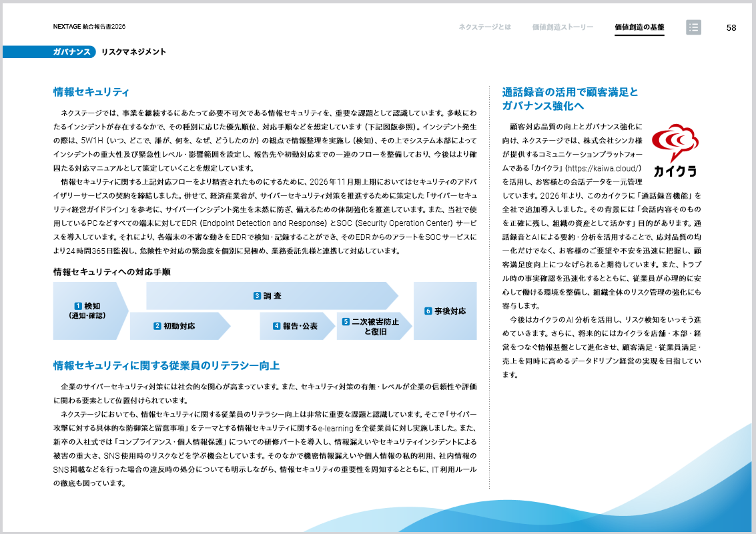The width and height of the screenshot is (756, 534).
Task: Click heading 情報セキュリティに関する従業員のリテラシー向上
Action: [166, 365]
